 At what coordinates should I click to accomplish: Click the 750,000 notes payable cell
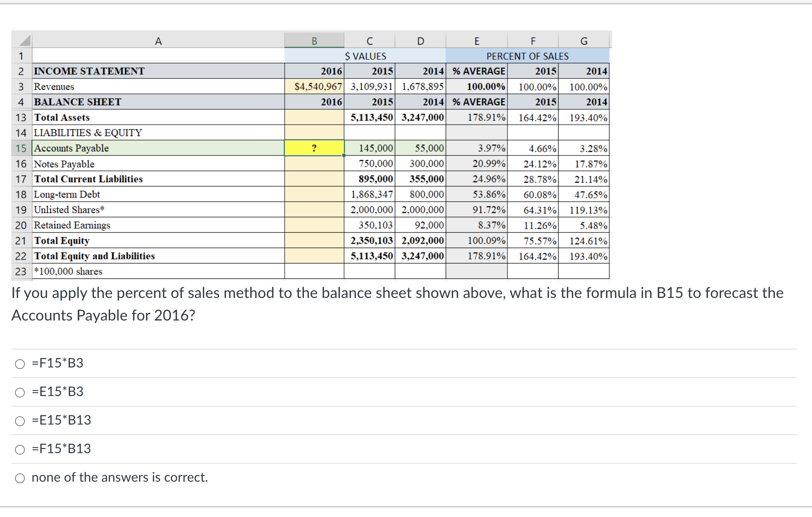coord(370,163)
